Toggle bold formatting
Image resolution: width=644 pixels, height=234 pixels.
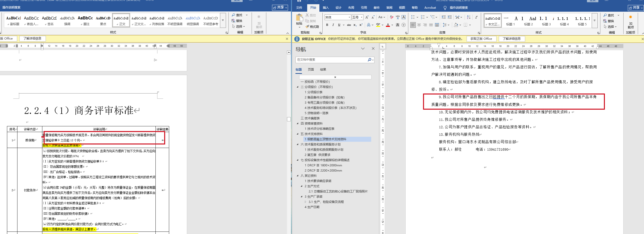[x=327, y=25]
